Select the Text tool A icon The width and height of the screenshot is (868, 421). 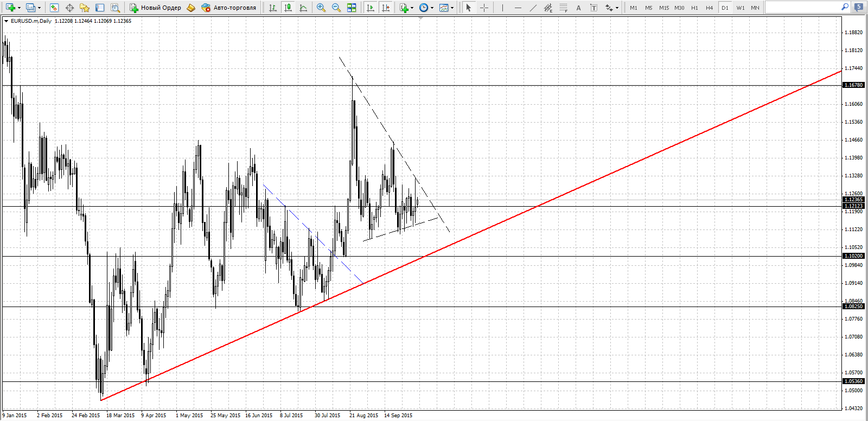click(x=578, y=8)
